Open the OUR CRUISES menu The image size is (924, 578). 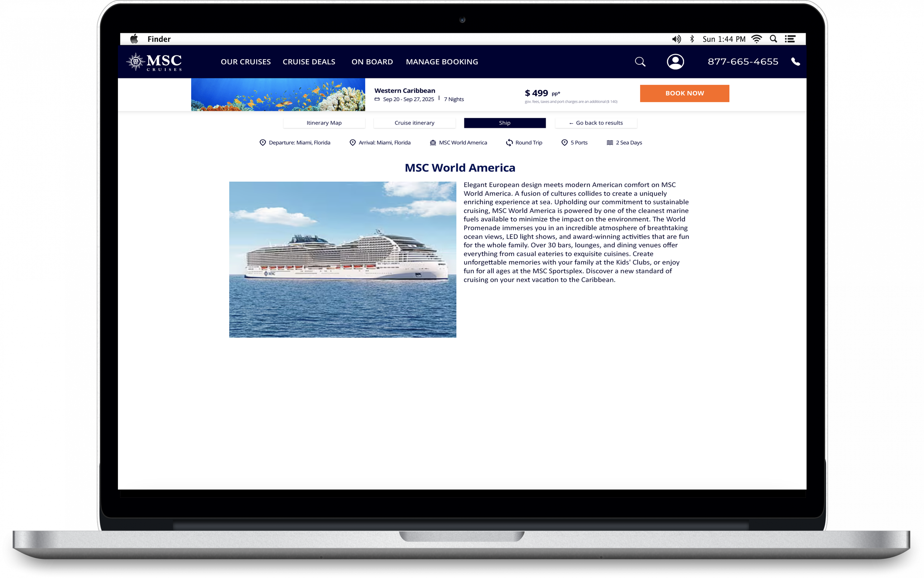click(x=246, y=61)
